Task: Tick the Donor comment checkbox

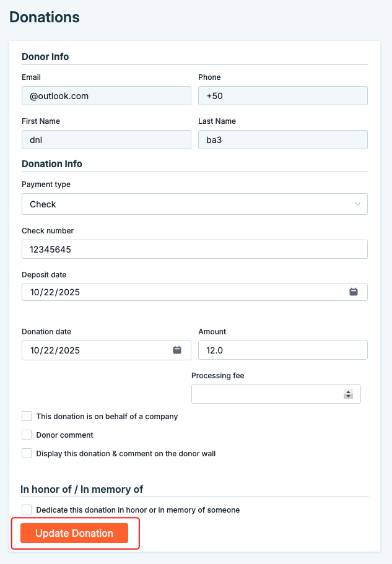Action: [x=27, y=435]
